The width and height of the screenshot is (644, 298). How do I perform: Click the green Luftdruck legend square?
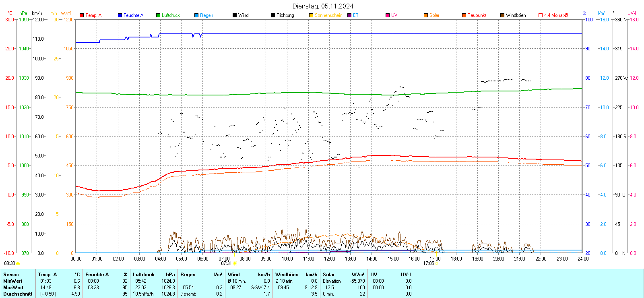158,15
